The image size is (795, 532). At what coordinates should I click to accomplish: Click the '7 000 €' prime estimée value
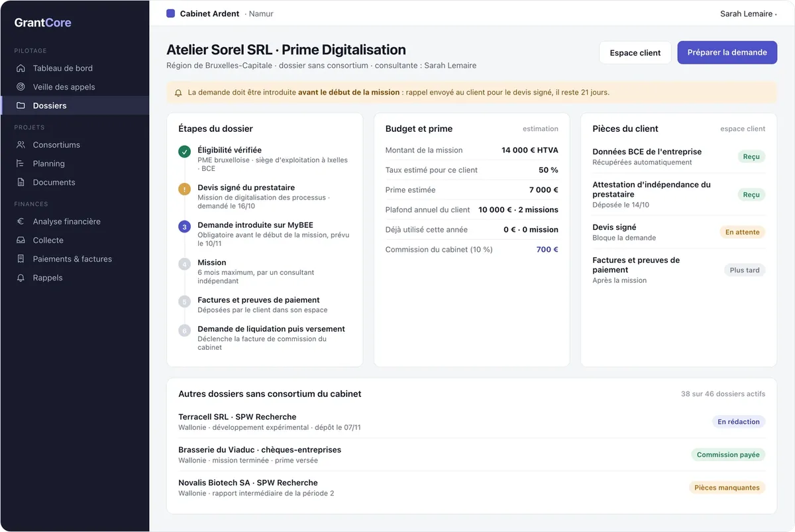(x=544, y=190)
